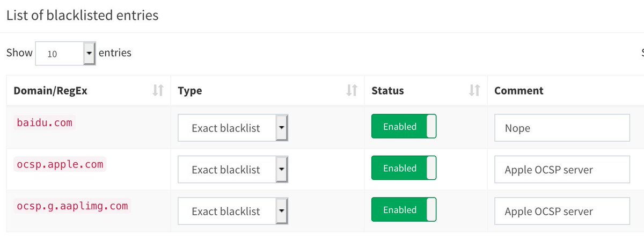Screen dimensions: 644x240
Task: Open Type dropdown for baidu.com
Action: point(233,128)
